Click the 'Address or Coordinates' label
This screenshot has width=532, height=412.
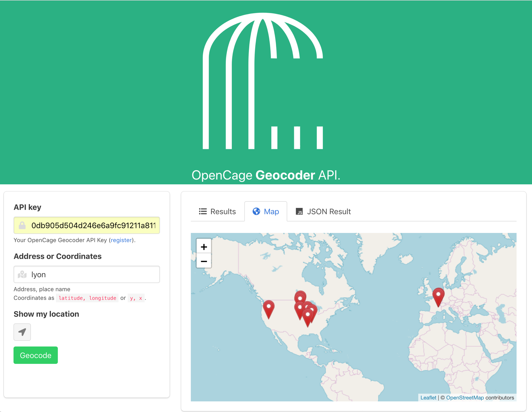pyautogui.click(x=58, y=256)
